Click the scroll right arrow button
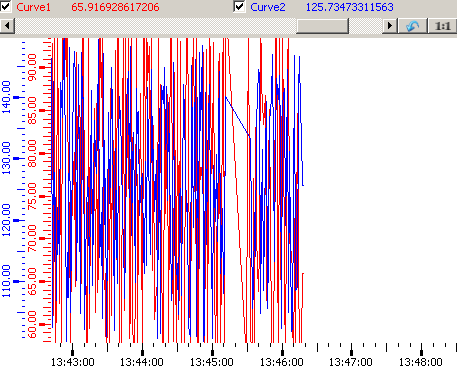Viewport: 457px width, 368px height. click(x=390, y=26)
